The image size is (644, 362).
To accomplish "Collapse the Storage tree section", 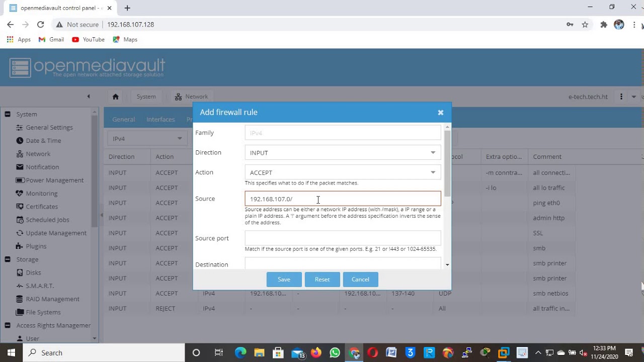I will coord(8,259).
